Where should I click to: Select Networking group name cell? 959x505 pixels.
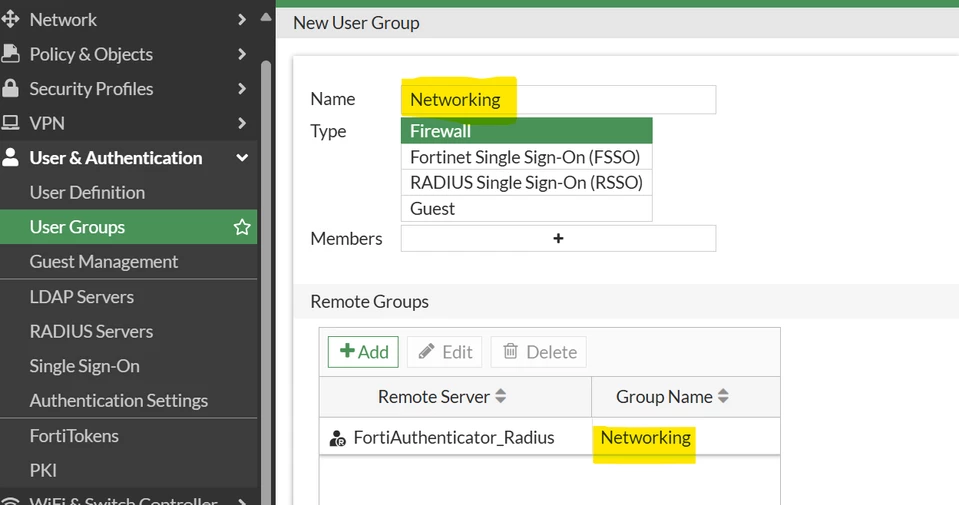coord(686,437)
